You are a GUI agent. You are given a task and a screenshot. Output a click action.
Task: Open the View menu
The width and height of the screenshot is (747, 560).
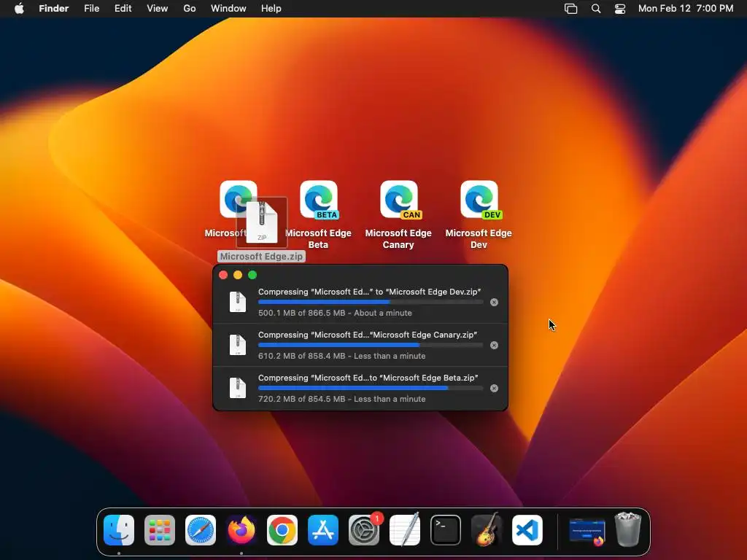158,9
